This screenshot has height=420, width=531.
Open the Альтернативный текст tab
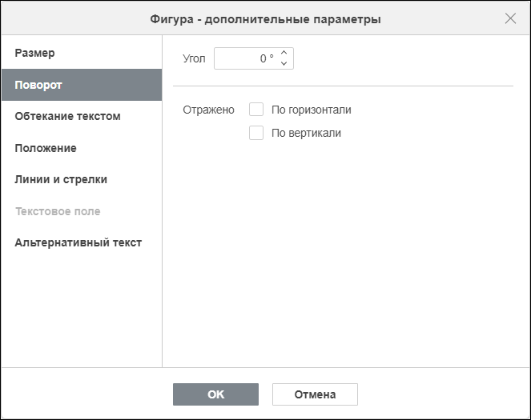pos(82,243)
